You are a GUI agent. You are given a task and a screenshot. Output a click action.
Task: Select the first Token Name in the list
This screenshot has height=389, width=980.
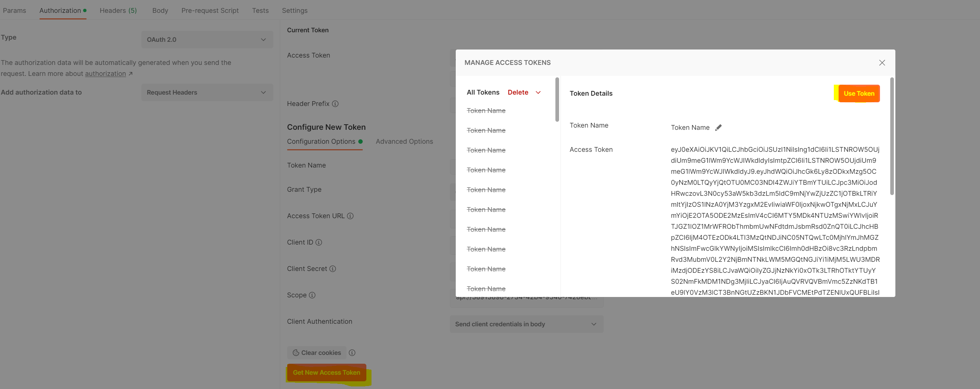(486, 110)
